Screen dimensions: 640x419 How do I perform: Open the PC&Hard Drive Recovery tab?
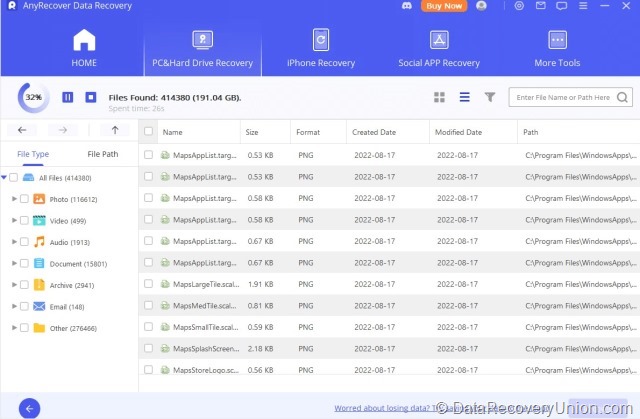pos(202,48)
